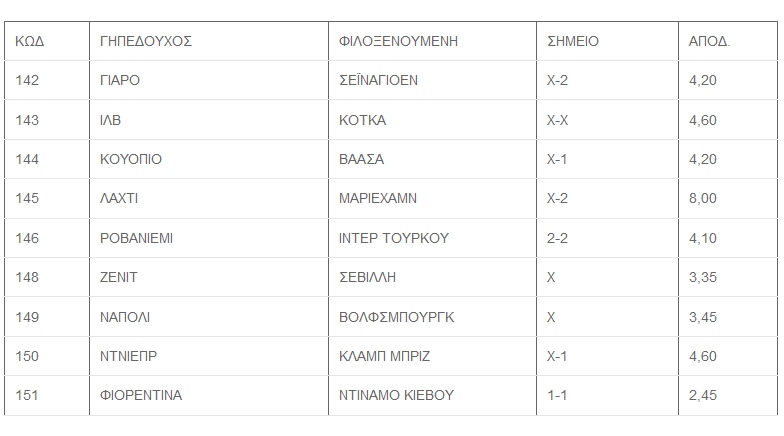Image resolution: width=784 pixels, height=436 pixels.
Task: Select odds 3,45 for ΒΟΛΦΣΜΠΟΥΡΓΚ match
Action: click(703, 316)
